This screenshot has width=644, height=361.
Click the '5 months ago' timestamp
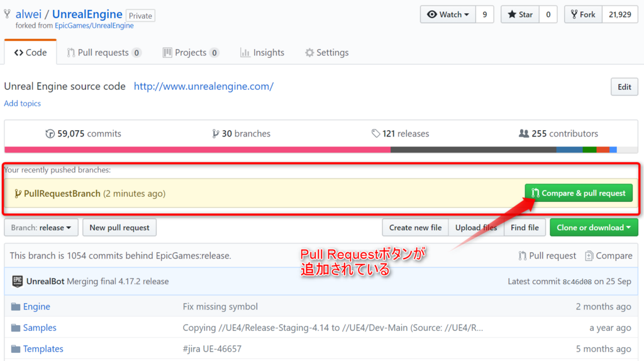(603, 348)
